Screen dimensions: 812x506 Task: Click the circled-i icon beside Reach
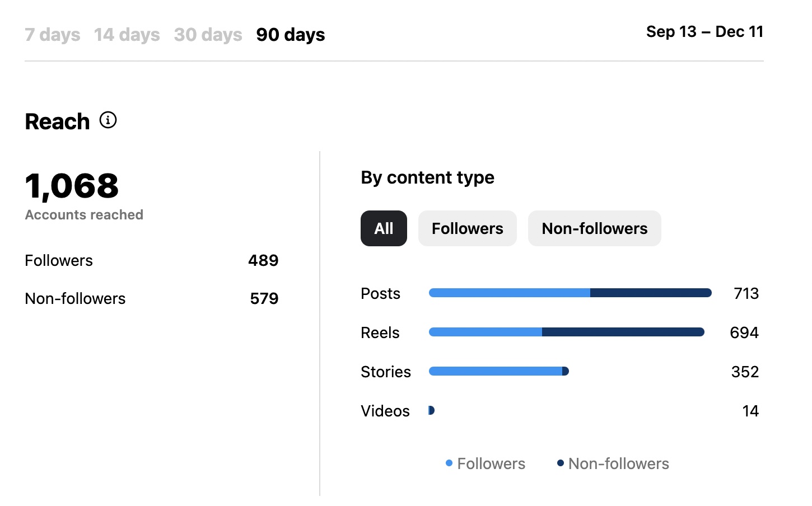click(x=108, y=120)
